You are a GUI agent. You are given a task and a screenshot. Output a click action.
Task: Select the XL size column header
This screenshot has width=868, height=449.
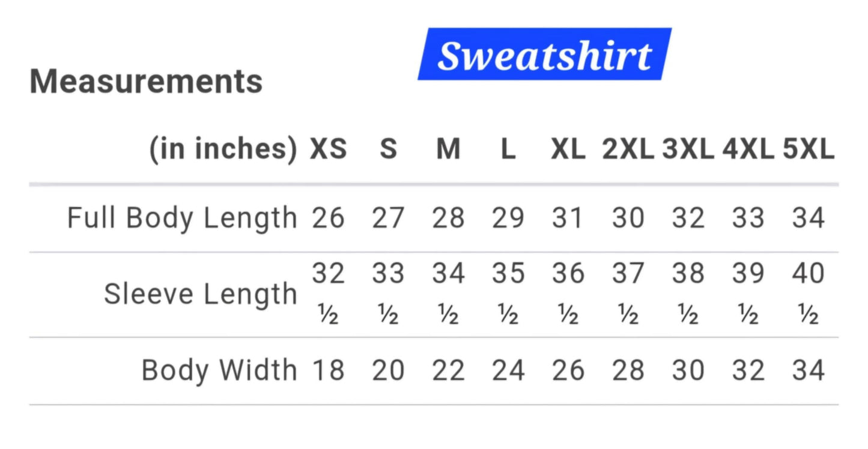tap(568, 149)
